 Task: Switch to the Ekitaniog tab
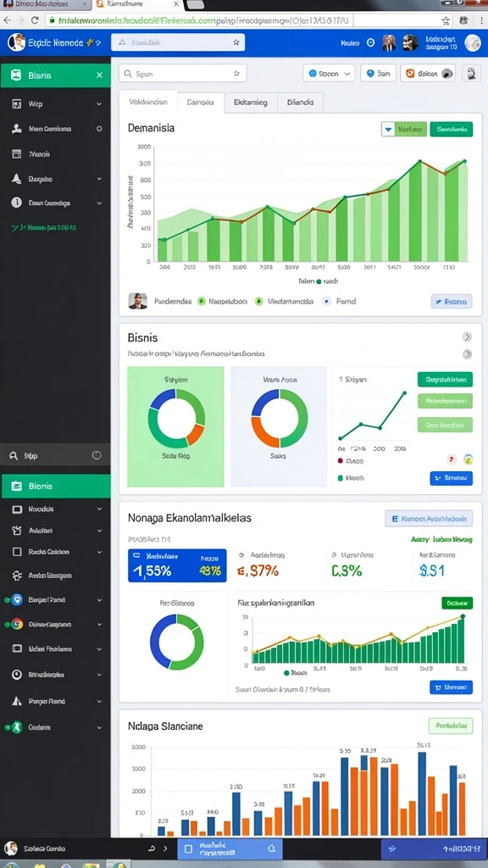250,103
